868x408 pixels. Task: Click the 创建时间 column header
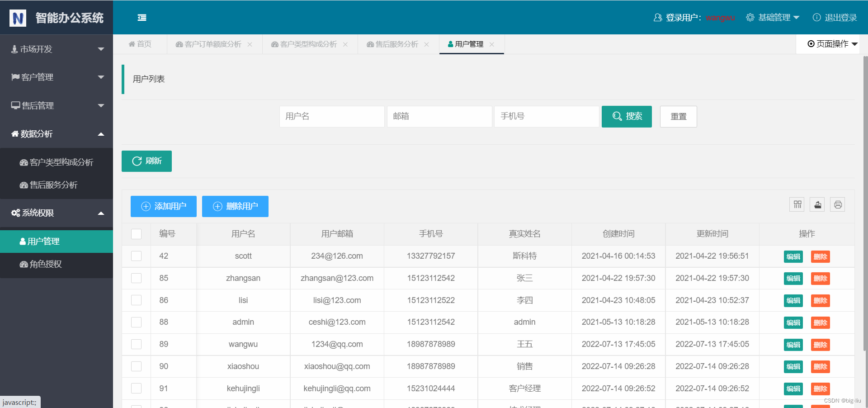coord(618,234)
